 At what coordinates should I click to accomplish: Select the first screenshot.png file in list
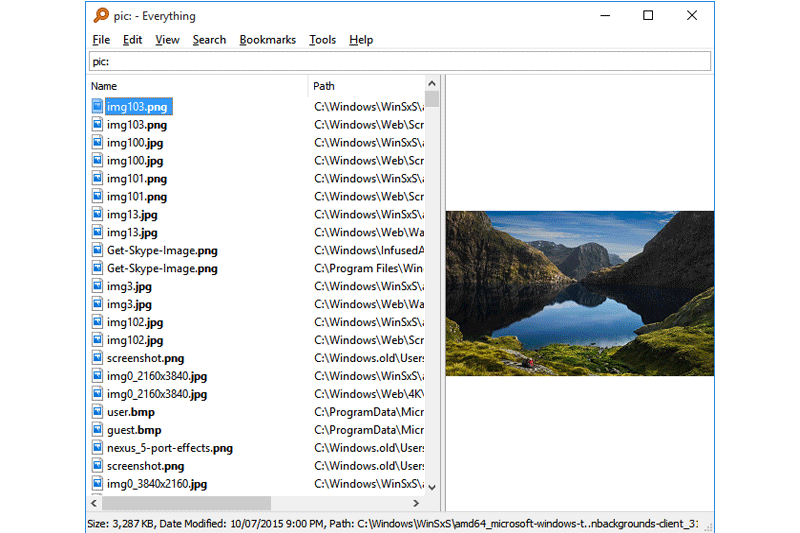click(x=145, y=358)
